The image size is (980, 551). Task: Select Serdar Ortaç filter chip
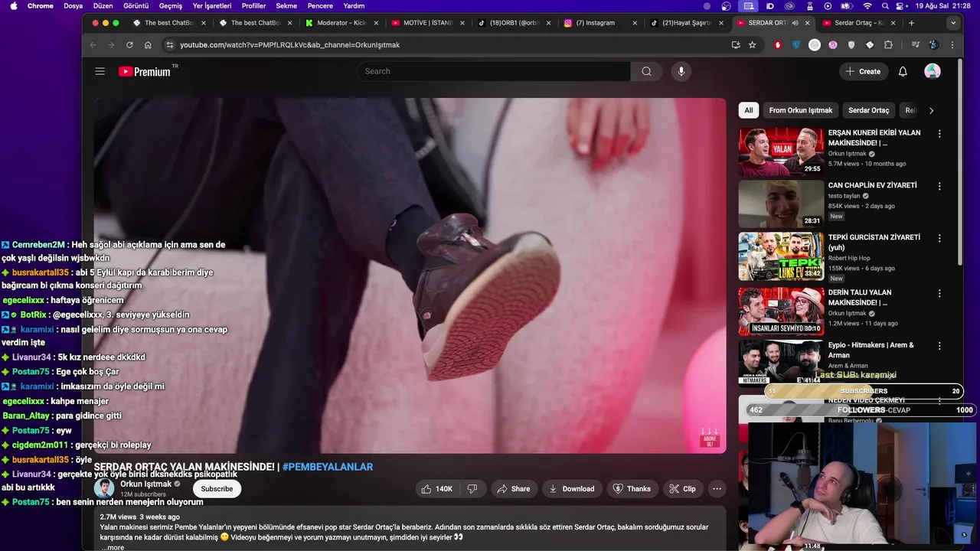point(868,110)
